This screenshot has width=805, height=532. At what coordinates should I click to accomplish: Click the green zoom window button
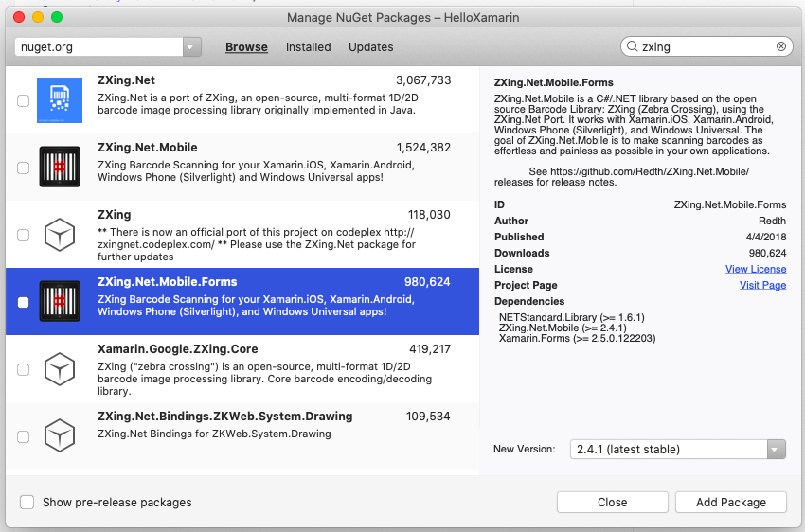[x=57, y=17]
